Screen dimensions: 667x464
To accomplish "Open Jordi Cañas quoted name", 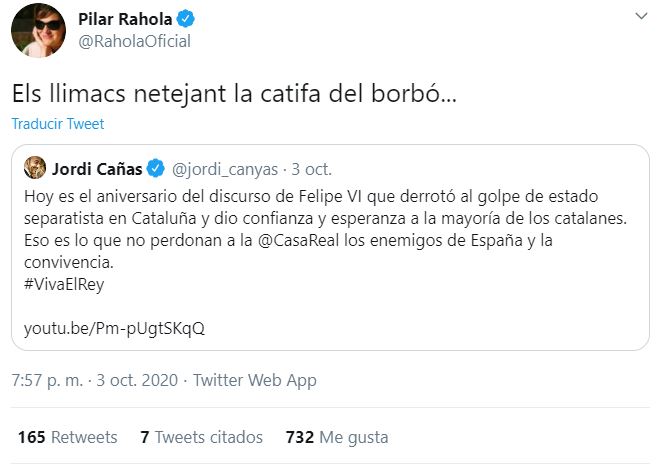I will 96,166.
